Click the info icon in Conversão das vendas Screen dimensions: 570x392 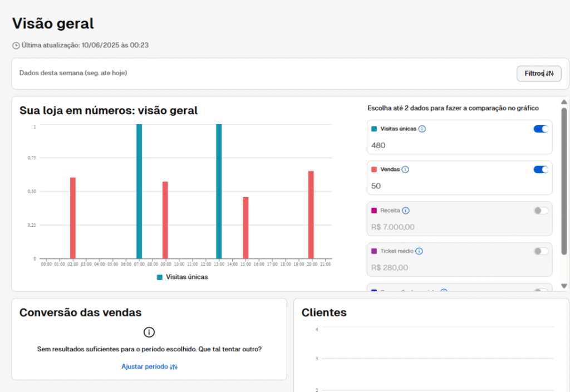[x=149, y=332]
